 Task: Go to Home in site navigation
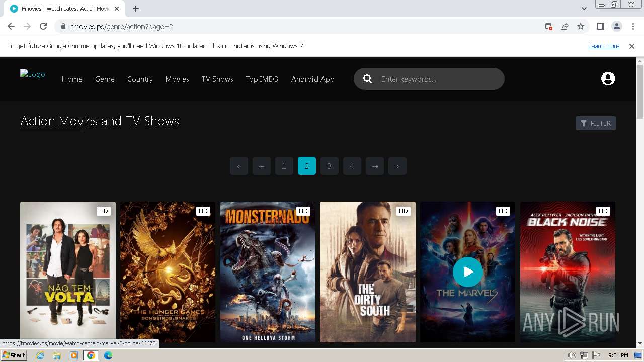click(72, 79)
